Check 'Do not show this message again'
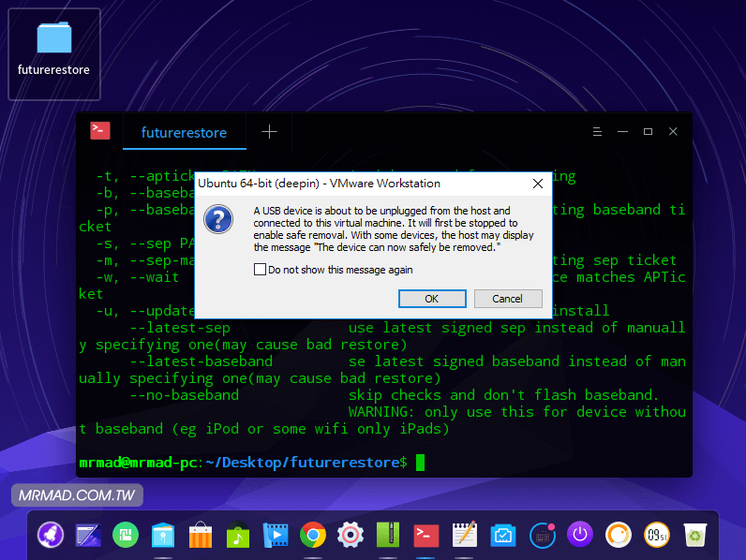The width and height of the screenshot is (746, 560). coord(261,270)
